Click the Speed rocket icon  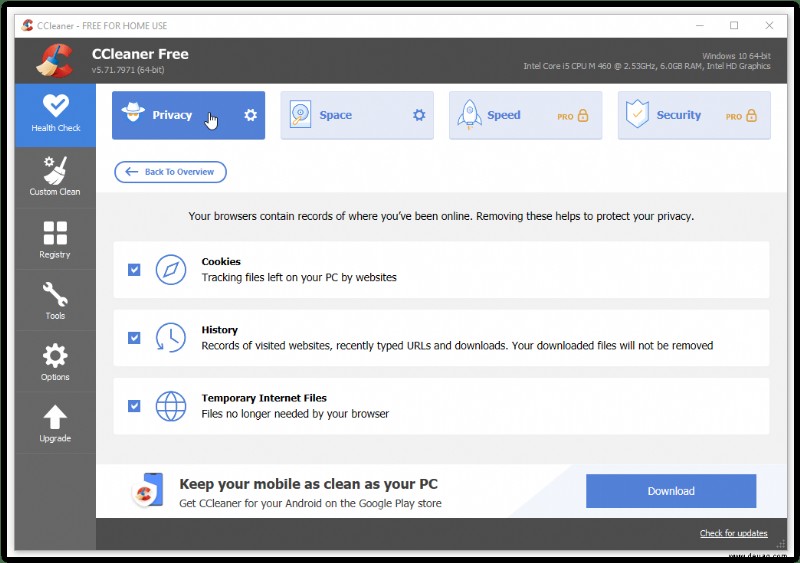[469, 114]
